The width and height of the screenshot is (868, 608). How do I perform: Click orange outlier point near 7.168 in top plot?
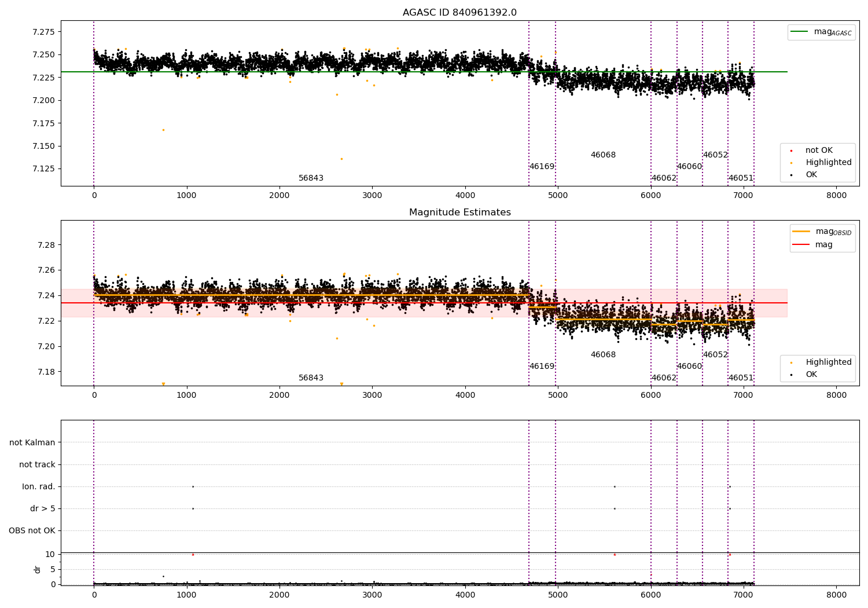point(163,130)
